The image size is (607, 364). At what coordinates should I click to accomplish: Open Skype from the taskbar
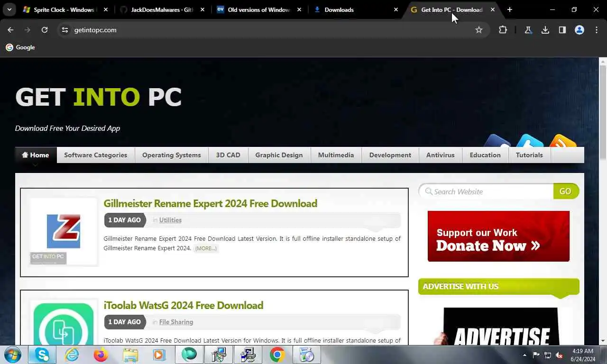(42, 355)
